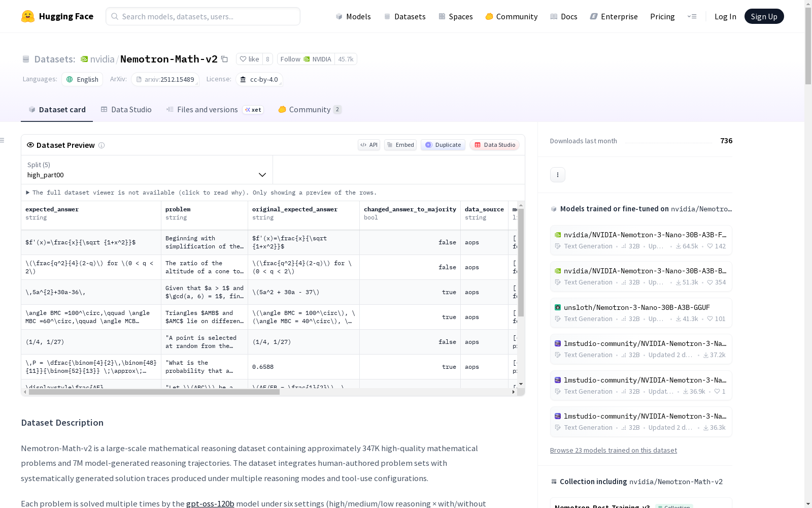Click the like count 8

267,59
